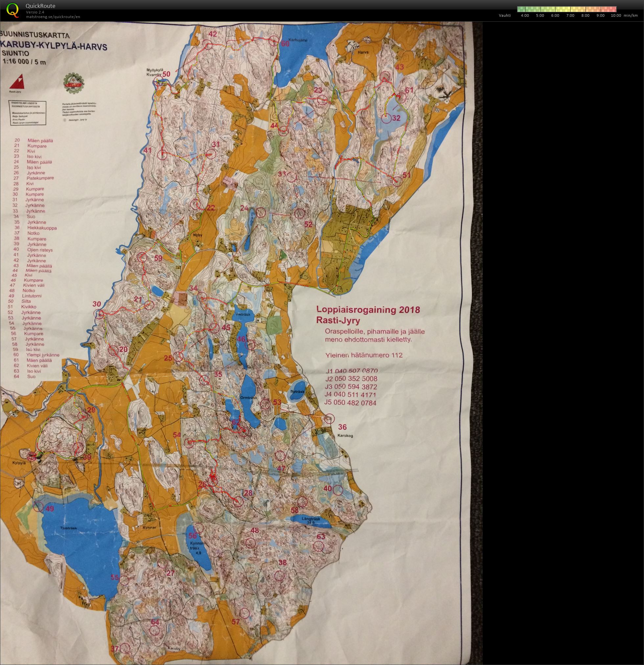The width and height of the screenshot is (644, 665).
Task: Click the QuickRoute logo icon
Action: 12,10
